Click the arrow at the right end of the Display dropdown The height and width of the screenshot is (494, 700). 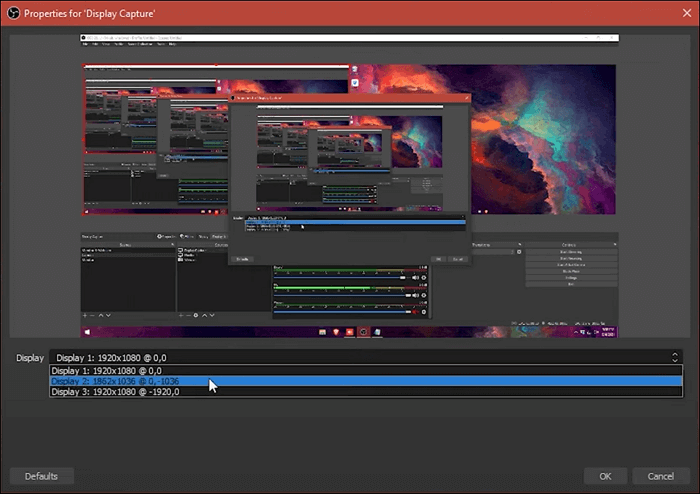675,357
